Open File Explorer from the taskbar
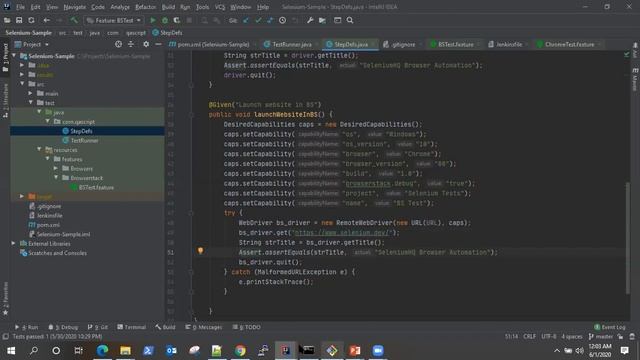Viewport: 640px width, 360px height. [125, 350]
